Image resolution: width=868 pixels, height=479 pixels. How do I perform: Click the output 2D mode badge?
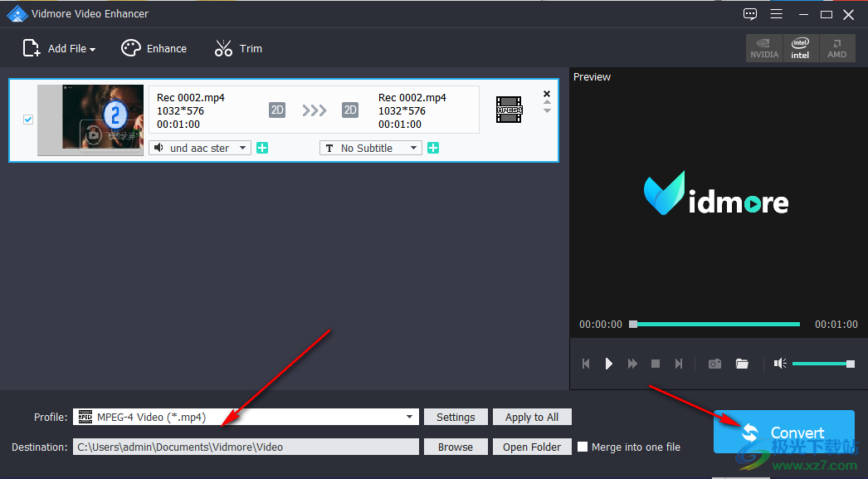point(350,110)
